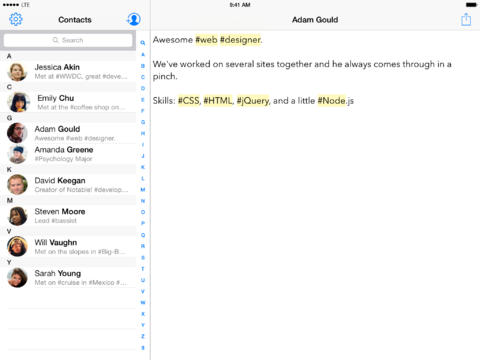Open Sarah Young's contact
This screenshot has height=360, width=480.
click(68, 278)
